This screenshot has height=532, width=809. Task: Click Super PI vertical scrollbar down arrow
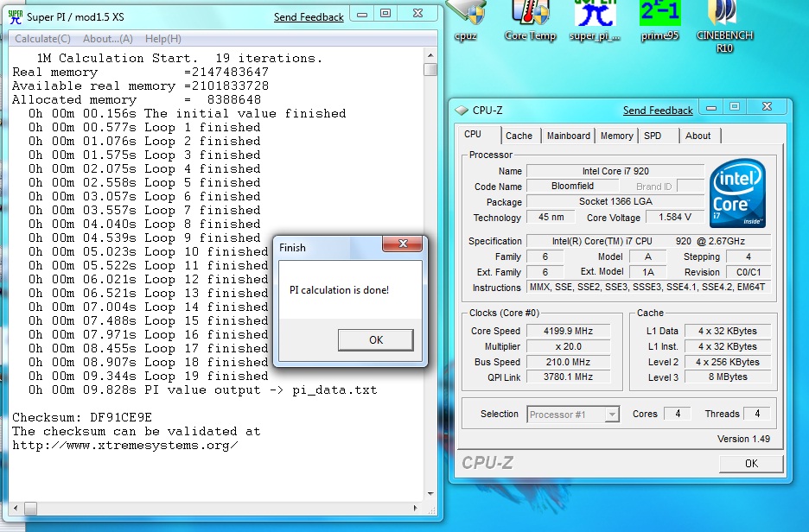pyautogui.click(x=430, y=494)
